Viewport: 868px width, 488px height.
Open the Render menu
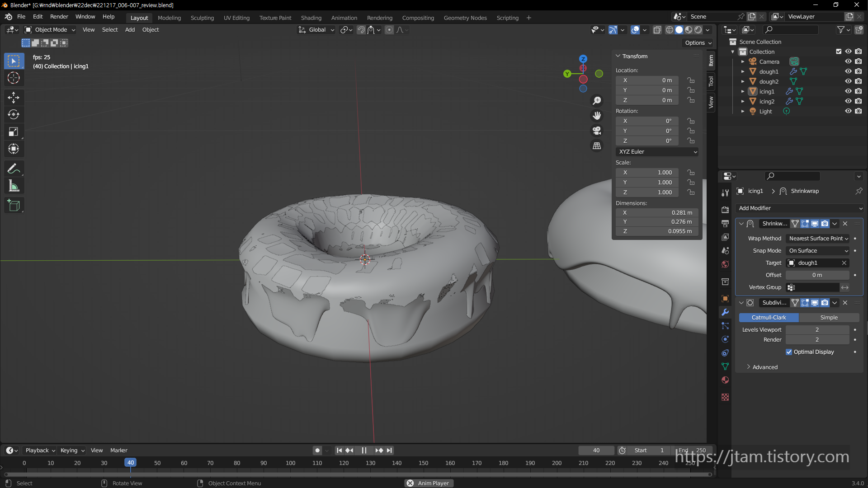pos(59,17)
